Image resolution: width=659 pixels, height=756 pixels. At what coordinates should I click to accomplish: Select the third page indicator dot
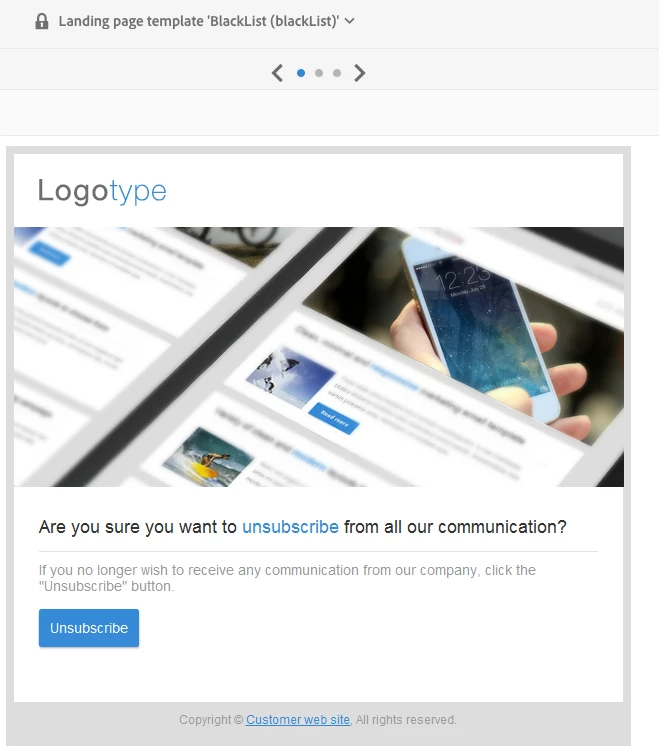click(x=337, y=73)
